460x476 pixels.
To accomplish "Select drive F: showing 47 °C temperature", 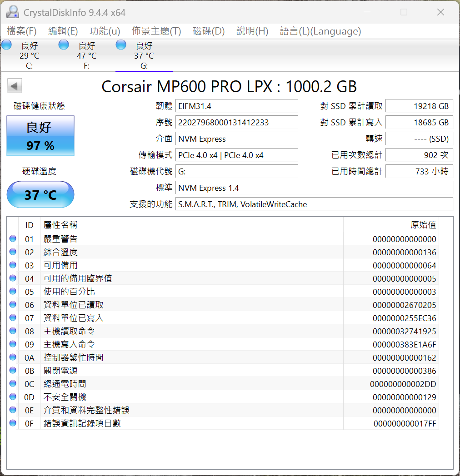I will tap(86, 55).
